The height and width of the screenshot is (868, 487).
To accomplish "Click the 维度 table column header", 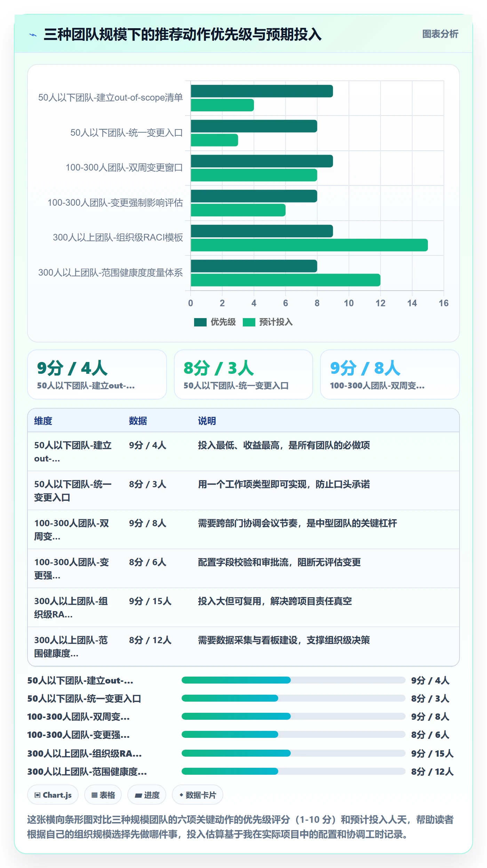I will [x=43, y=421].
